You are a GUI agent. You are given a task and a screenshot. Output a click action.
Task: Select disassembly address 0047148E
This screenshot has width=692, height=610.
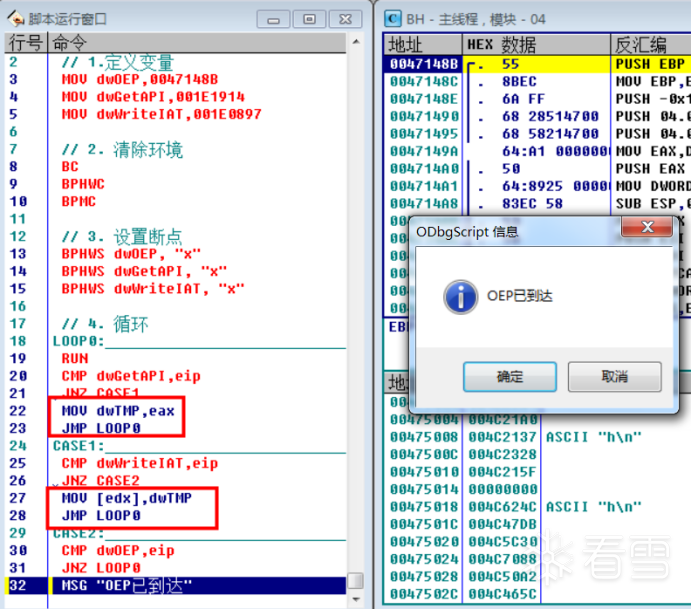click(x=424, y=99)
